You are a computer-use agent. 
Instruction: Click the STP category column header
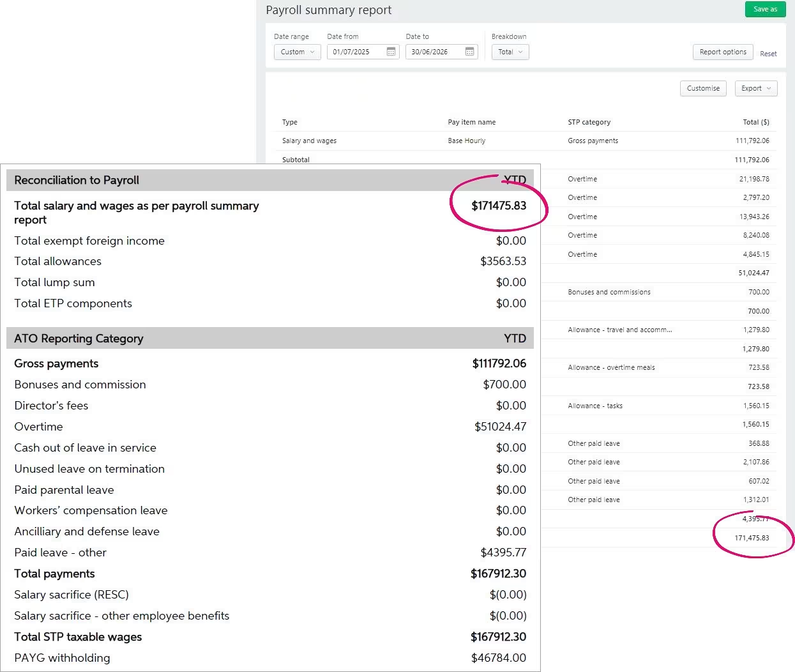point(589,122)
